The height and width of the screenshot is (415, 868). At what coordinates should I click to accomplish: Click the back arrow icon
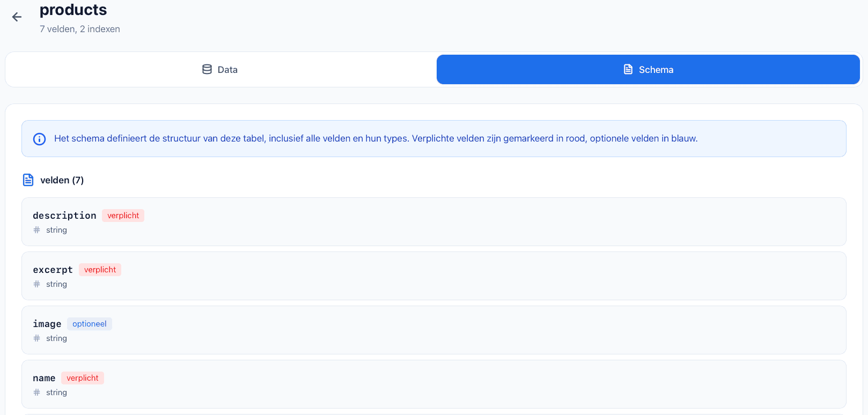point(17,17)
